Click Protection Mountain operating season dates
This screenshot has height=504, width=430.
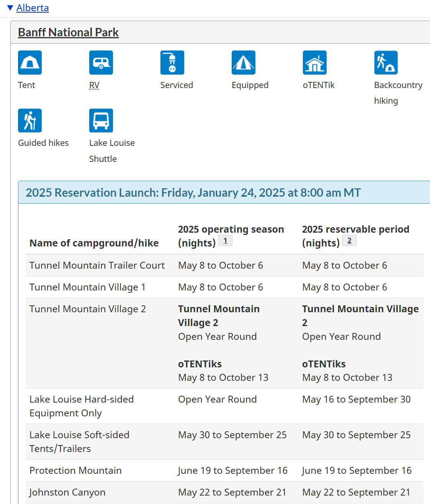tap(233, 470)
